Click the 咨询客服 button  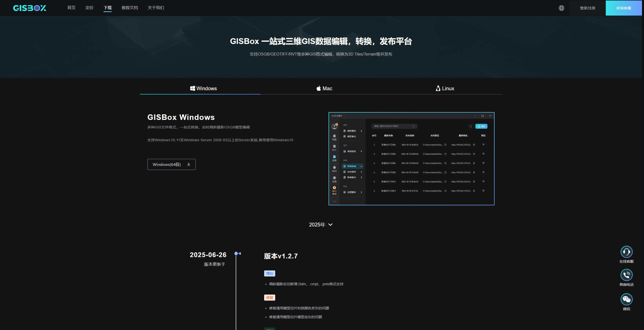tap(624, 8)
